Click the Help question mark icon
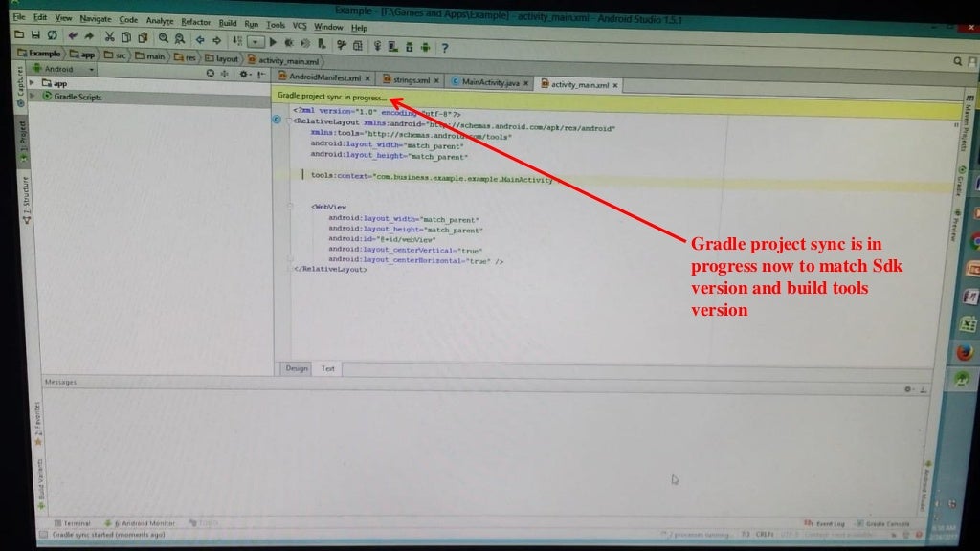The width and height of the screenshot is (980, 551). (x=444, y=48)
